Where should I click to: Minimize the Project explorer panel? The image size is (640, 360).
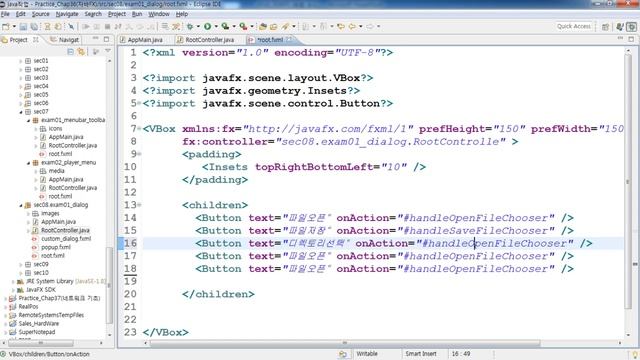pyautogui.click(x=96, y=39)
